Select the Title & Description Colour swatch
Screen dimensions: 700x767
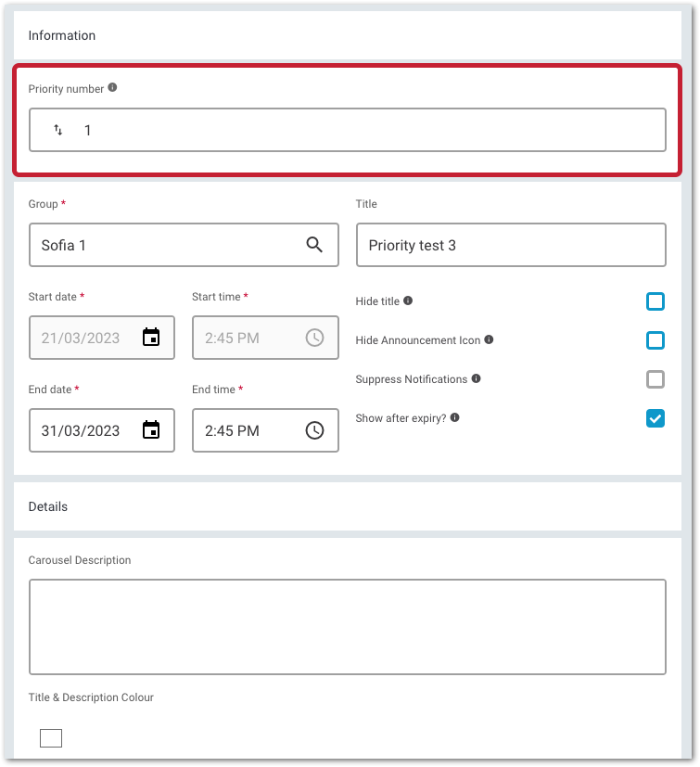(51, 738)
